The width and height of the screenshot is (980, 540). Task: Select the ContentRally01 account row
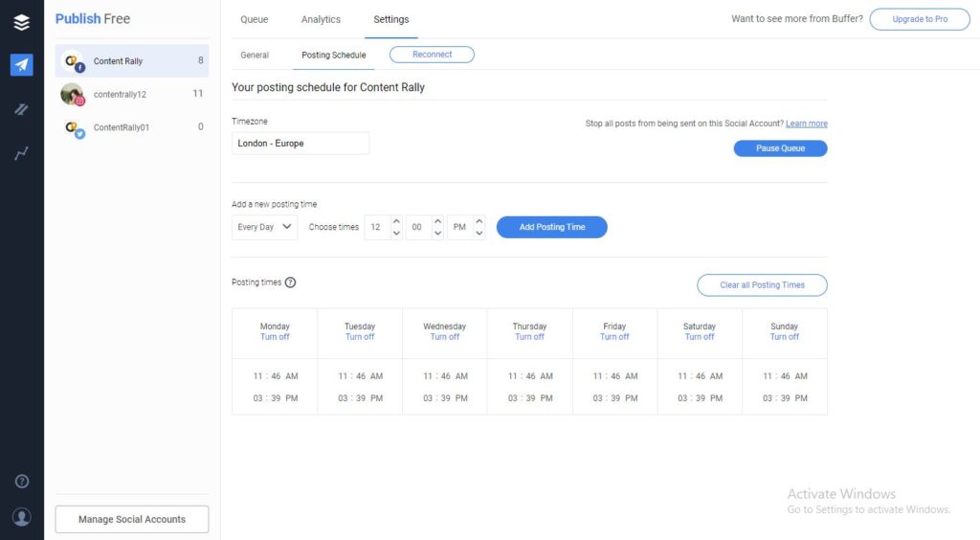132,127
